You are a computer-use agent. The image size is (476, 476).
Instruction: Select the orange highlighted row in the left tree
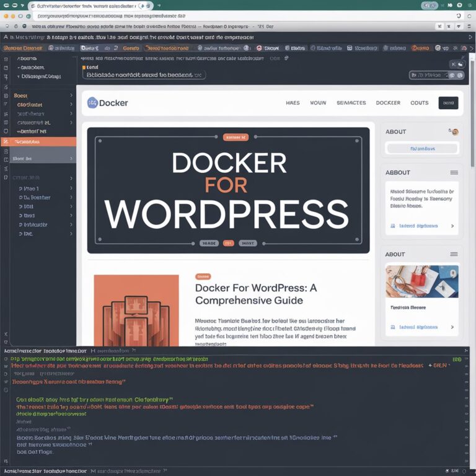pos(38,141)
